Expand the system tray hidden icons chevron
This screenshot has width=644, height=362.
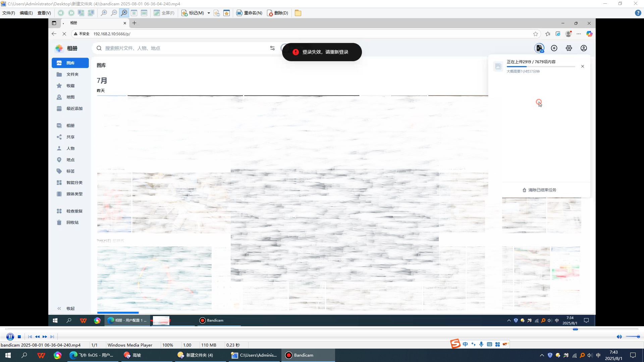coord(542,355)
